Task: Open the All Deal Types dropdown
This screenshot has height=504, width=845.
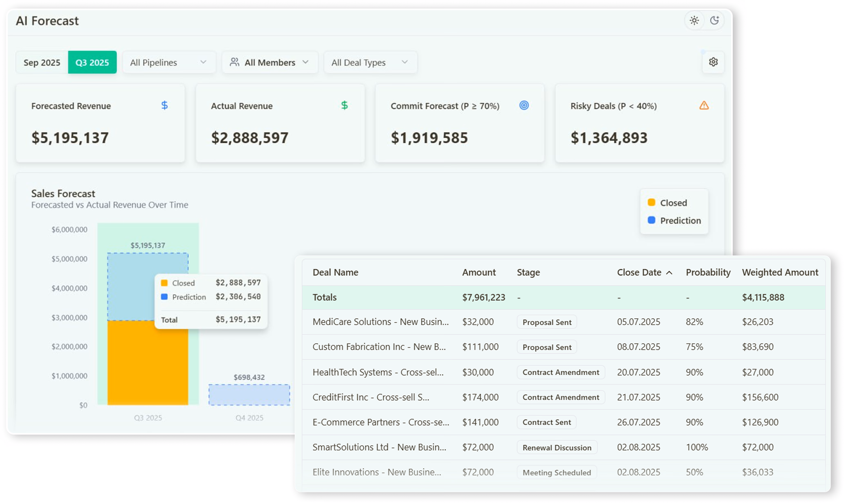Action: pyautogui.click(x=370, y=62)
